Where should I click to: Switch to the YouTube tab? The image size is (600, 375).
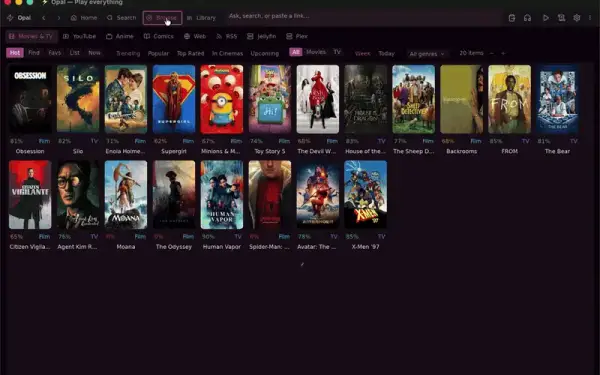coord(80,36)
